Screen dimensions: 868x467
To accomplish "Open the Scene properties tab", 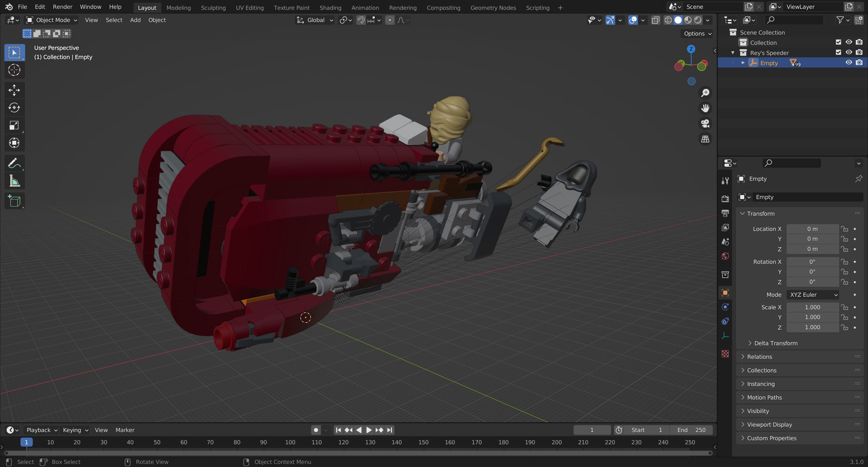I will 725,242.
